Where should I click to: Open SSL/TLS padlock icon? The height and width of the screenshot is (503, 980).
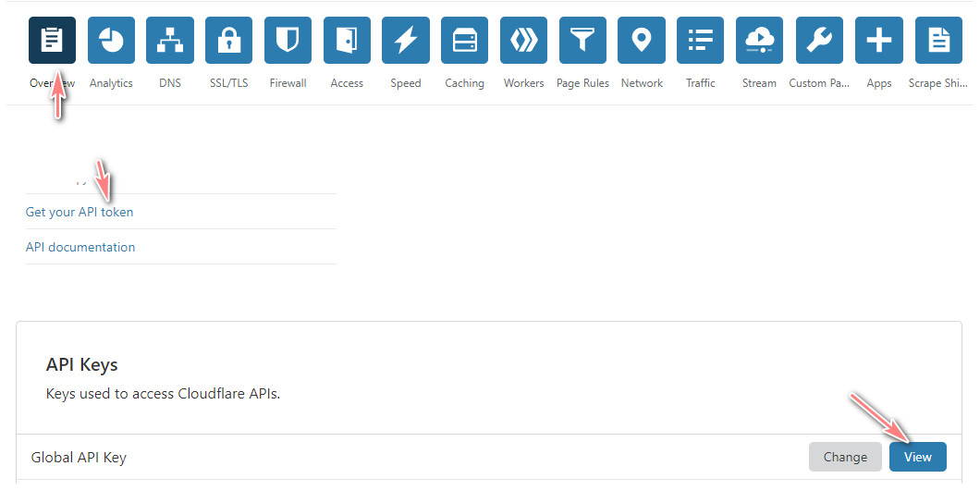point(228,41)
